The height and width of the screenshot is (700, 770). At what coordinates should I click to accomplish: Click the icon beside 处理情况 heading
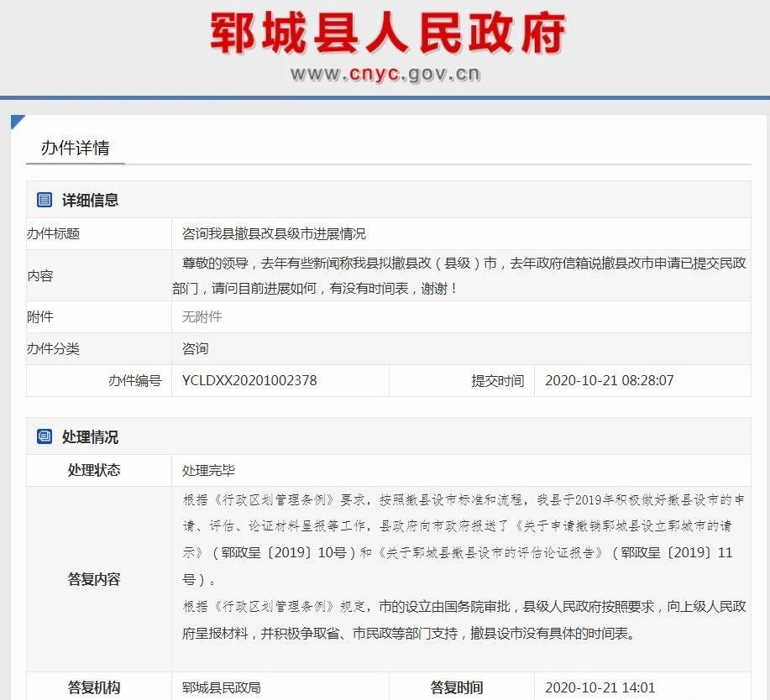click(45, 436)
